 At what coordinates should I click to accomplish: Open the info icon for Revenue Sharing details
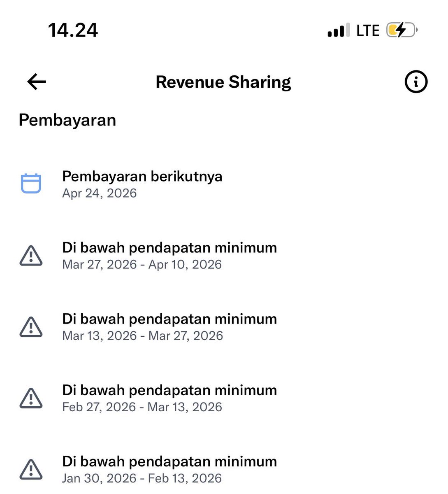416,82
